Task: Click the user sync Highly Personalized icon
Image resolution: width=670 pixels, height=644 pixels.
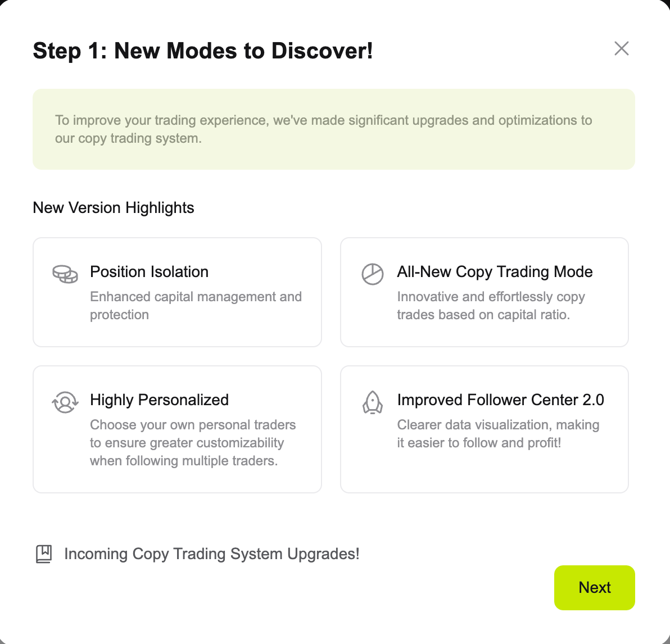Action: (65, 402)
